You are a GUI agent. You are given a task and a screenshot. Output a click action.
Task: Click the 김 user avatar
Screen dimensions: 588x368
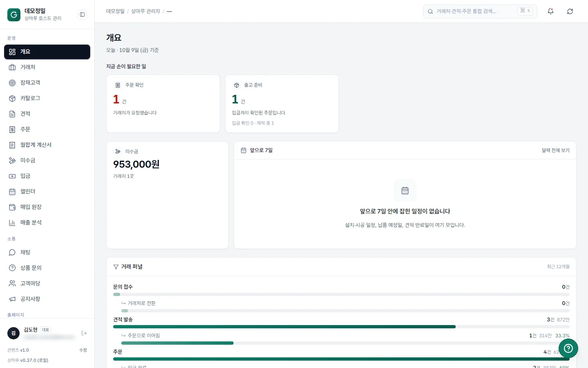(x=13, y=333)
